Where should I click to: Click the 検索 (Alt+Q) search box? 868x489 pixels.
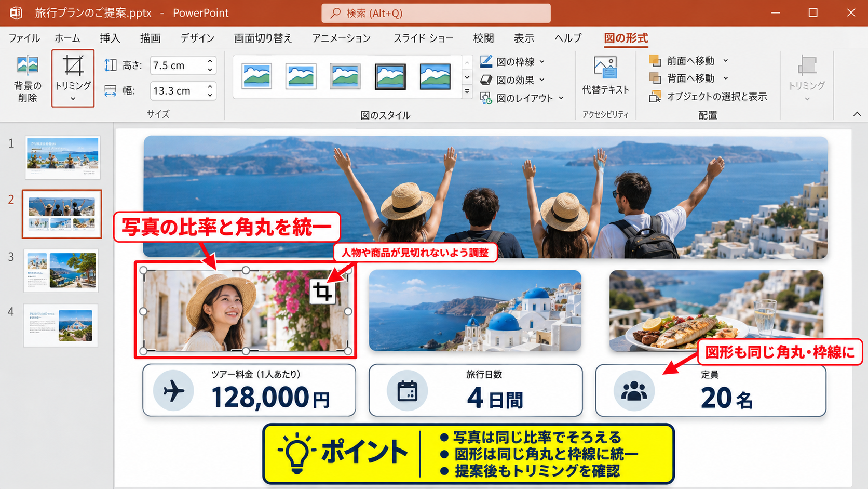pyautogui.click(x=436, y=13)
